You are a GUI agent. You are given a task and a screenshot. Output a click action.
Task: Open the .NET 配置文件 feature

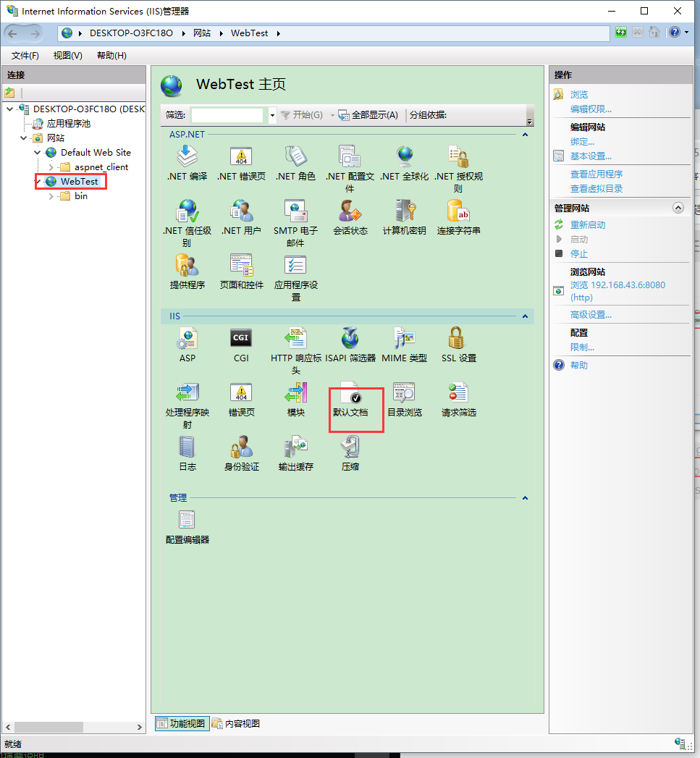point(350,169)
